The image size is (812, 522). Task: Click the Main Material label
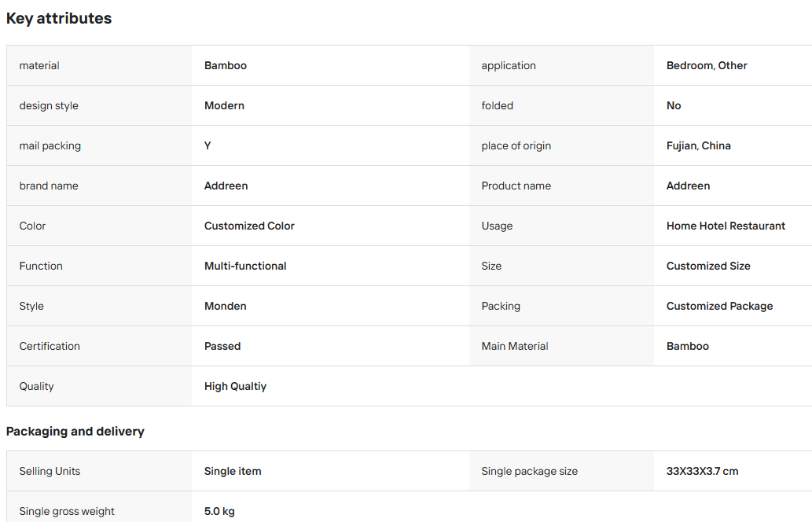[514, 347]
